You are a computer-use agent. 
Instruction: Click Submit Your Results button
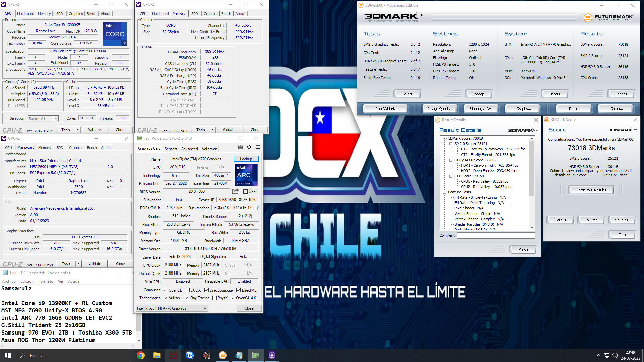pyautogui.click(x=591, y=190)
